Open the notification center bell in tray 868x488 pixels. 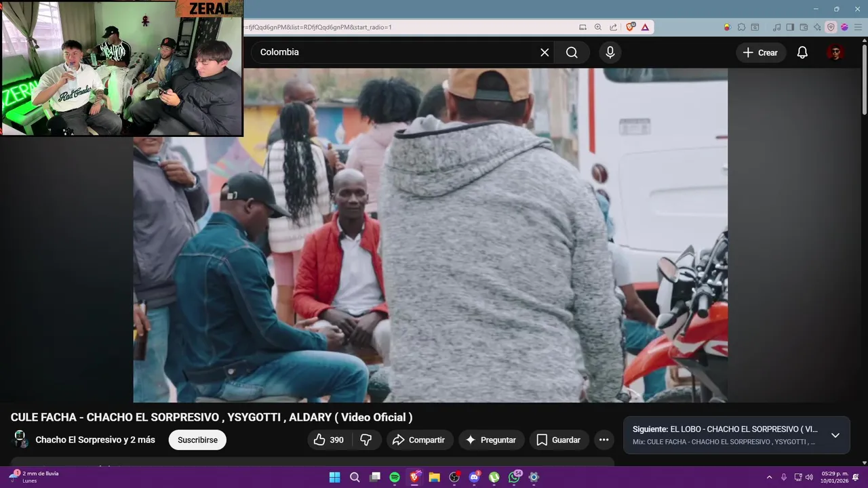pos(856,477)
